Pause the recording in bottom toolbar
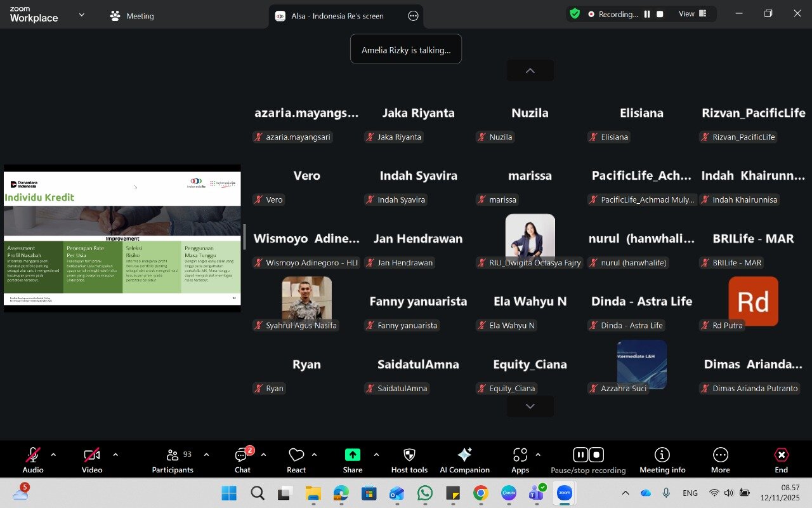 pyautogui.click(x=580, y=455)
